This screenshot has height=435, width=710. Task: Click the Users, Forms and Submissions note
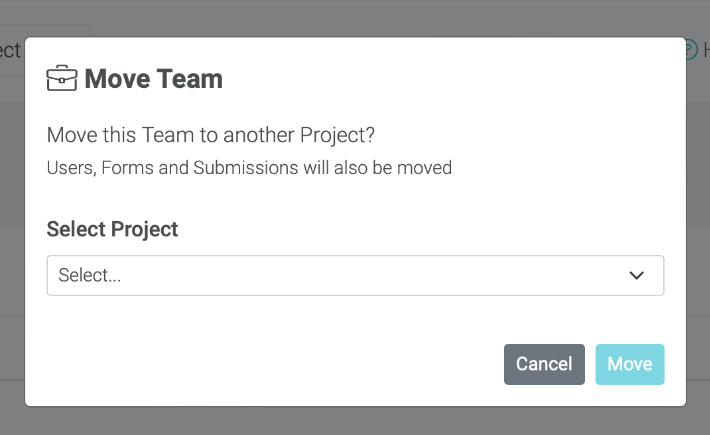coord(249,167)
